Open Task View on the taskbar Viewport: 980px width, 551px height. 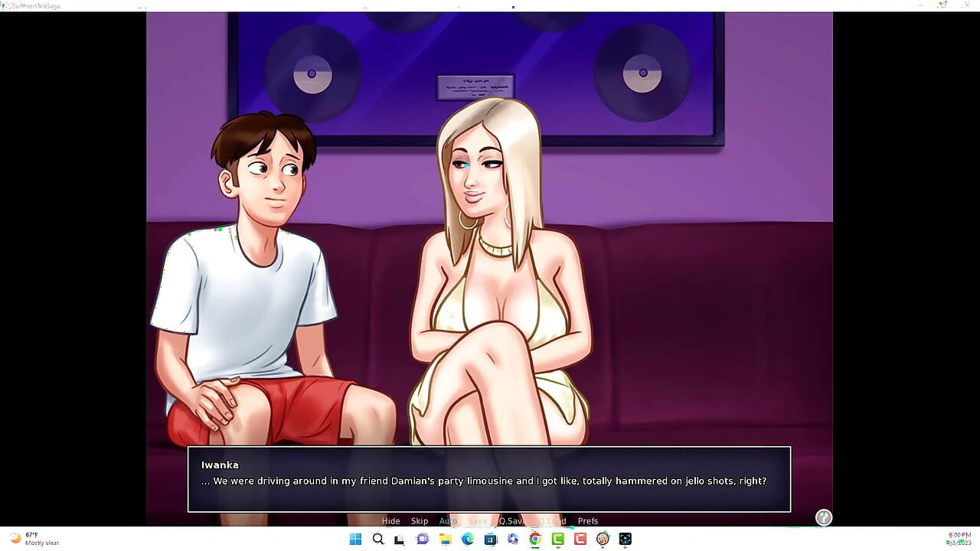[400, 539]
